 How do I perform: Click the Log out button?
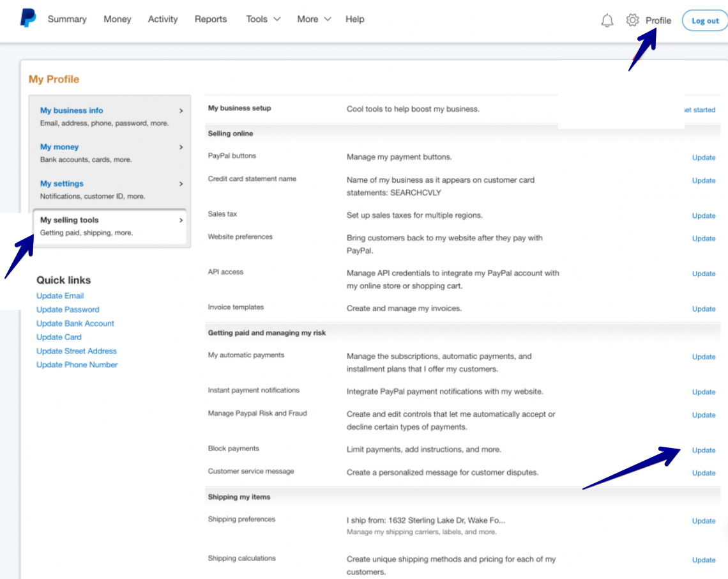705,20
